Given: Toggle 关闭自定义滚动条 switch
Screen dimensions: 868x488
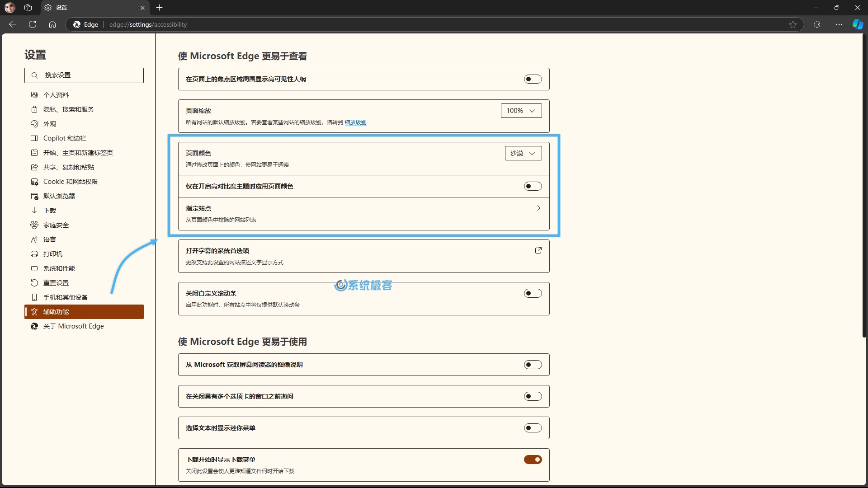Looking at the screenshot, I should click(x=533, y=293).
